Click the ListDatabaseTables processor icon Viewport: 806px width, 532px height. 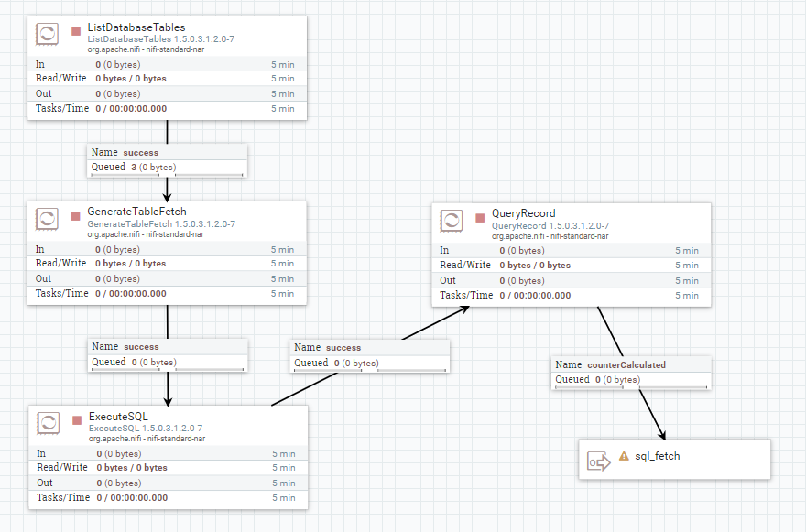point(47,34)
